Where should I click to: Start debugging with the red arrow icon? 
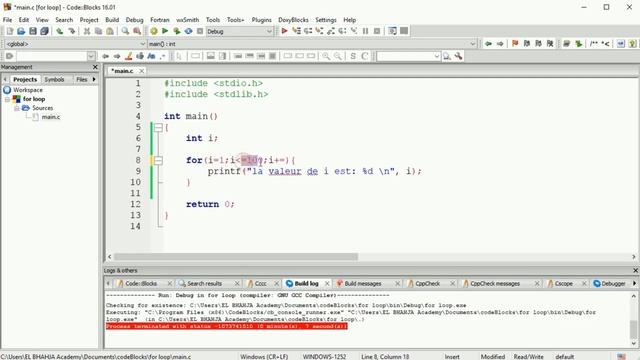point(284,31)
